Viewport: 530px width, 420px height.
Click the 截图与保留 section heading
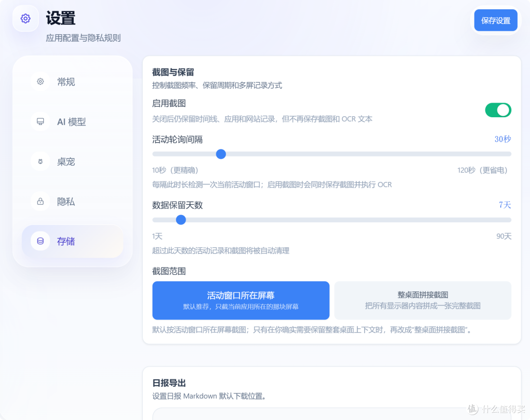(x=173, y=72)
